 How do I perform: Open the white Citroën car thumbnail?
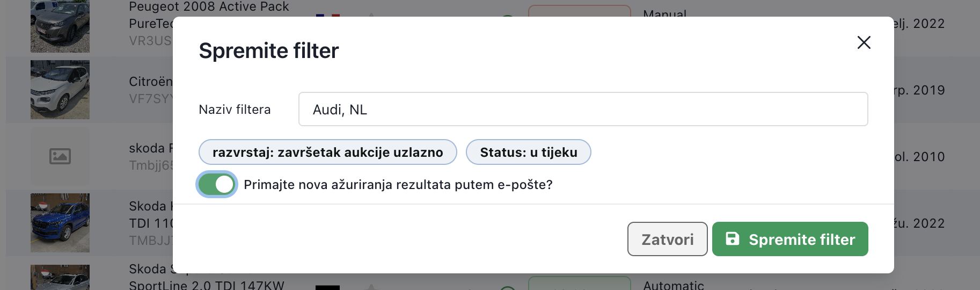click(60, 90)
